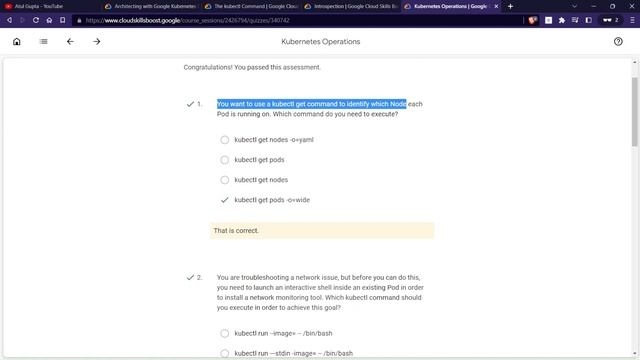Open the course outline list icon
The width and height of the screenshot is (640, 360).
click(44, 42)
